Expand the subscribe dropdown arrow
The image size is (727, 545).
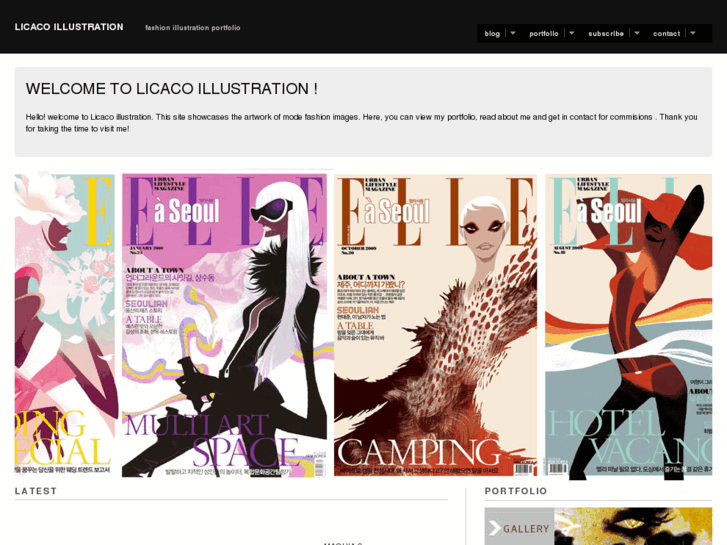[x=637, y=33]
